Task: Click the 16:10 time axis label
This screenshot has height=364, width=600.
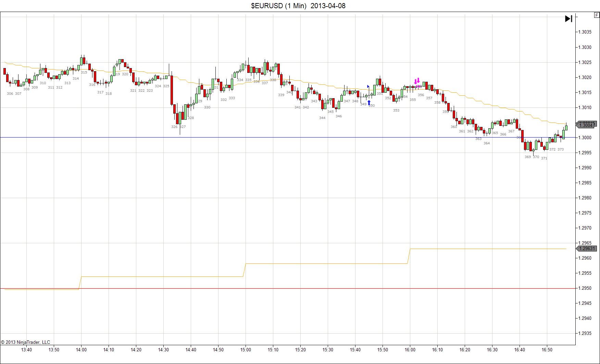Action: 437,350
